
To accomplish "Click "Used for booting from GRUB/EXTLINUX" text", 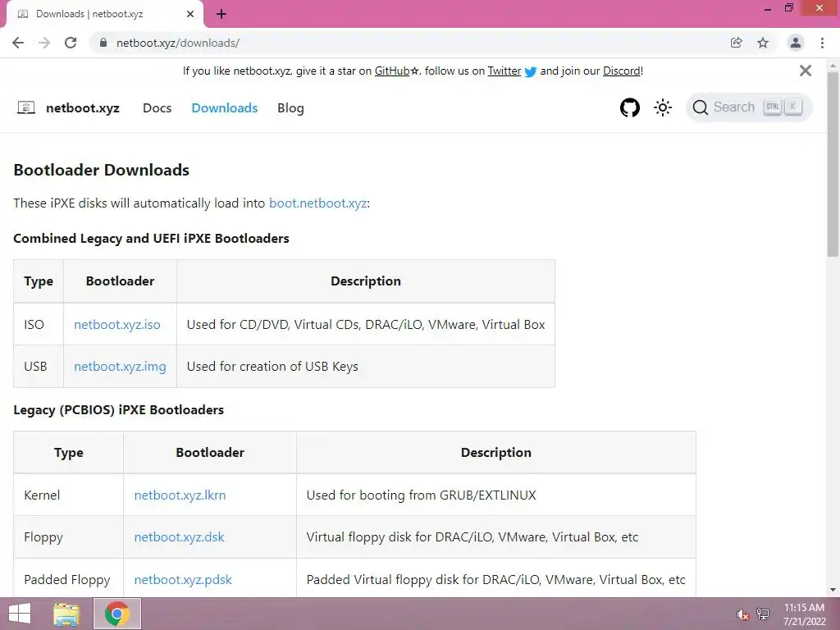I will pos(421,495).
